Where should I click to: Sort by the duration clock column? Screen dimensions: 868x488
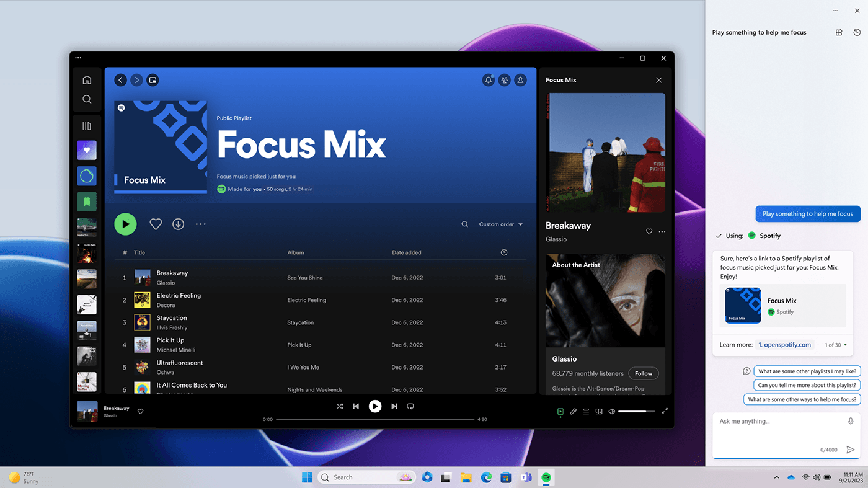[504, 252]
